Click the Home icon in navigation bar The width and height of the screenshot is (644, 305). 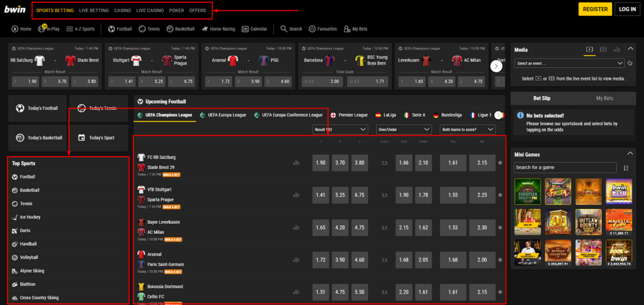click(x=15, y=29)
